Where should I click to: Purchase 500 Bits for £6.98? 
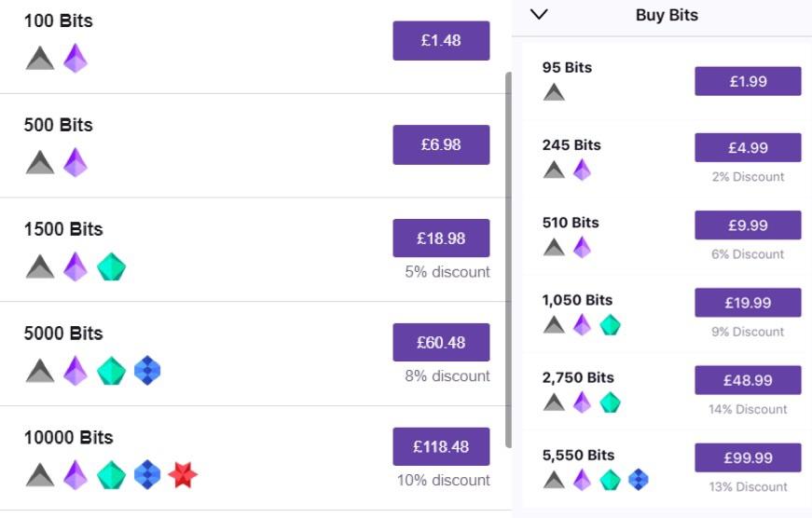[x=441, y=144]
